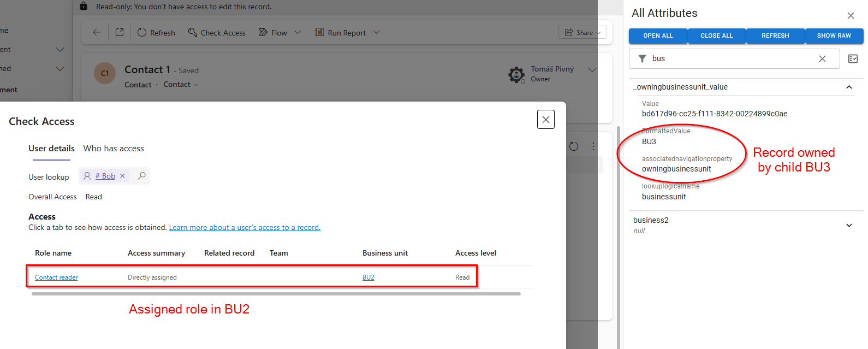
Task: Open the BU2 business unit link
Action: pos(368,277)
